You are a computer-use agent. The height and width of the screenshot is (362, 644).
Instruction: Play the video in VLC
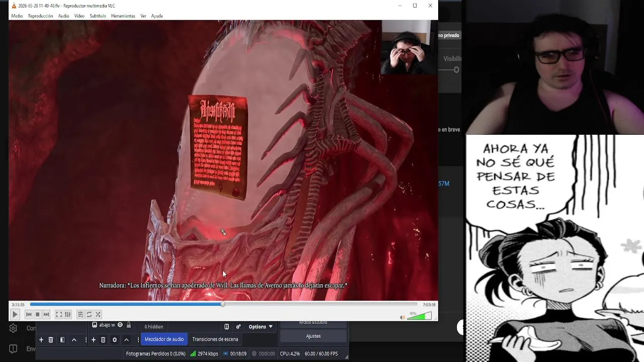click(x=15, y=314)
